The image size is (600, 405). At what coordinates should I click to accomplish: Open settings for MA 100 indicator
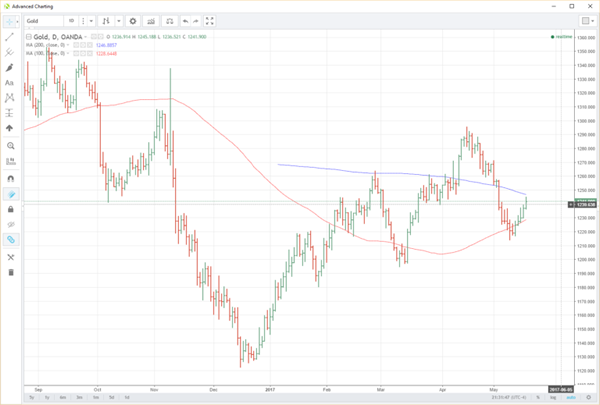click(83, 54)
